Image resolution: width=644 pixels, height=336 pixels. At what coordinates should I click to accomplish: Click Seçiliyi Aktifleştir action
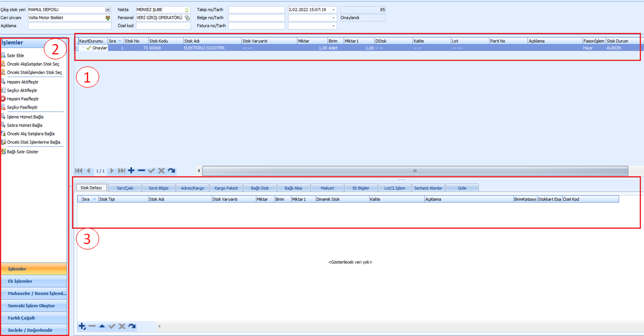tap(22, 90)
